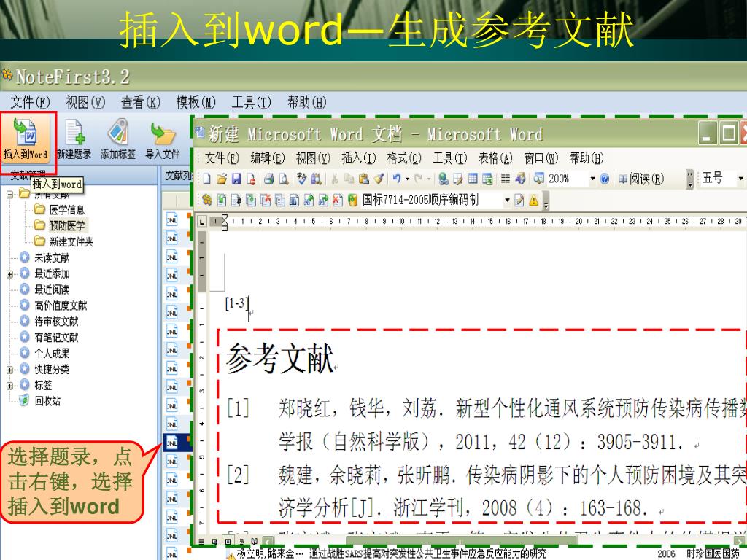Click the Insert Excel worksheet icon

pyautogui.click(x=487, y=179)
